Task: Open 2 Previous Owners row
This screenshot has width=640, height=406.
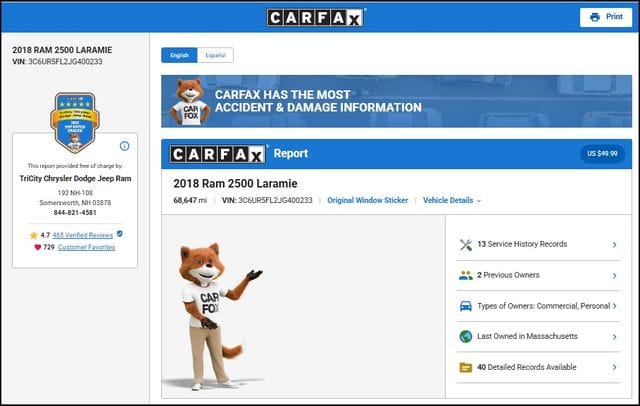Action: [538, 275]
